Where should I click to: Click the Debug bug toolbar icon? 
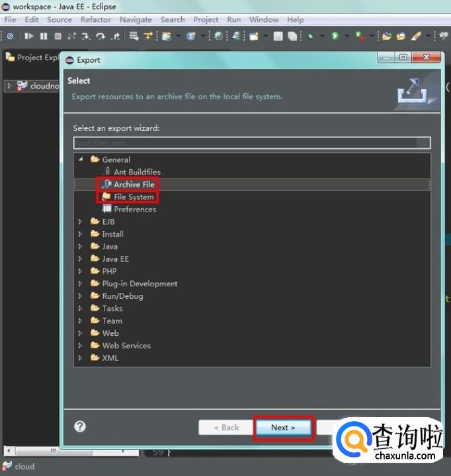[310, 36]
